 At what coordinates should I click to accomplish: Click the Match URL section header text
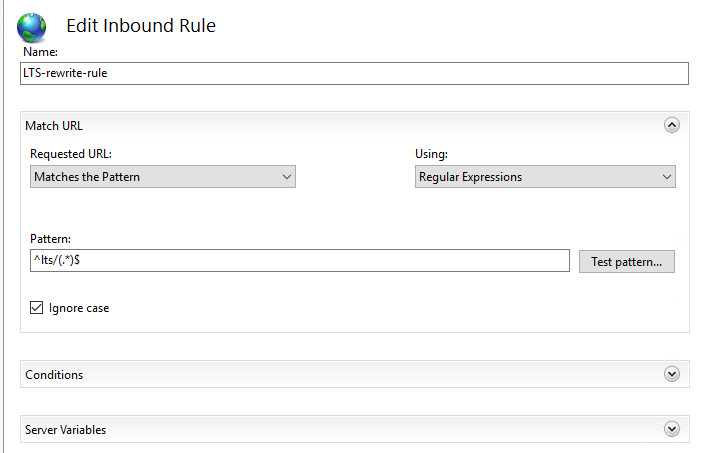pyautogui.click(x=54, y=126)
